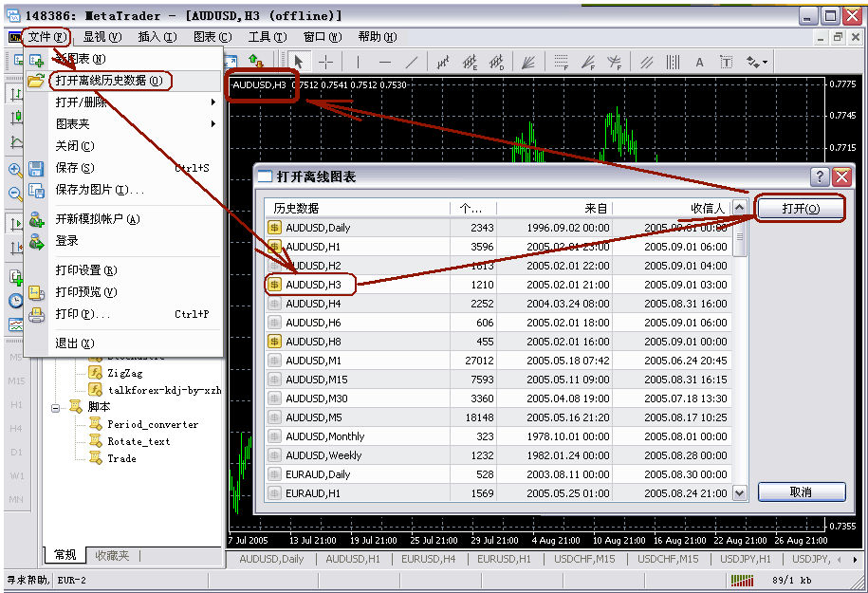Select 登录 menu entry
This screenshot has width=868, height=593.
[x=124, y=241]
